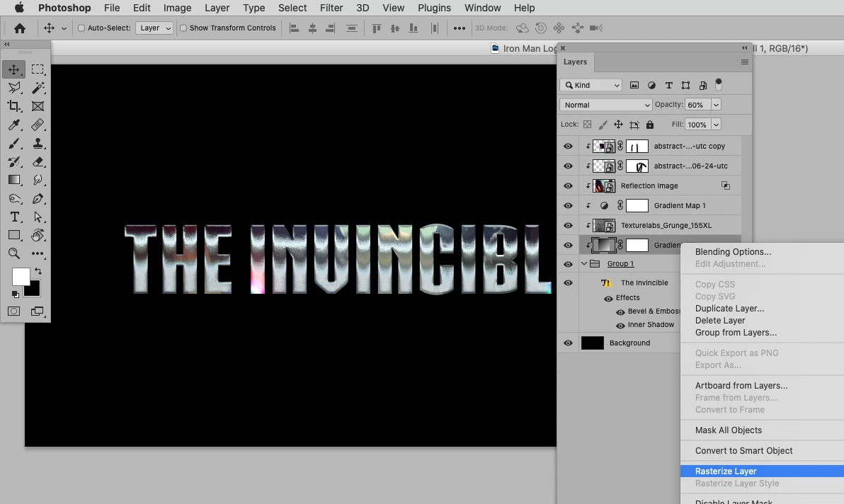Select the Eyedropper tool
Screen dimensions: 844x504
(x=14, y=125)
